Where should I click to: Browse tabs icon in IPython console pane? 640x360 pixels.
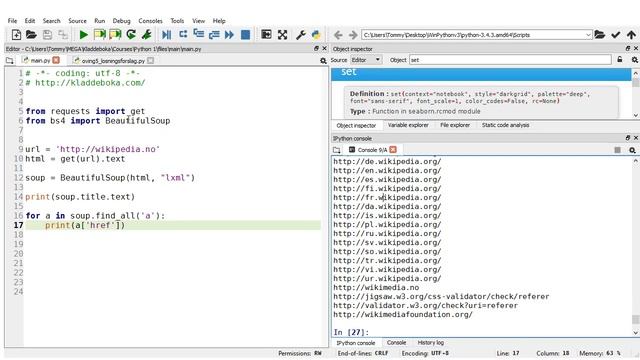tap(337, 150)
